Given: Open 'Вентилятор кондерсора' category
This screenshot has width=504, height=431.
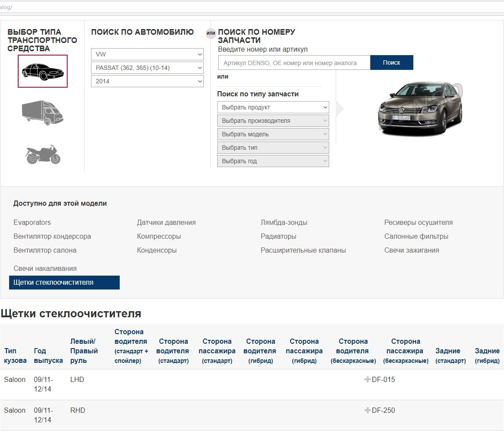Looking at the screenshot, I should 52,237.
